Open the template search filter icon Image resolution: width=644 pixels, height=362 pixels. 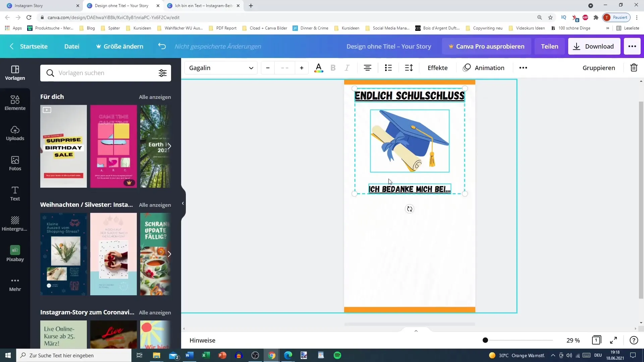[163, 73]
